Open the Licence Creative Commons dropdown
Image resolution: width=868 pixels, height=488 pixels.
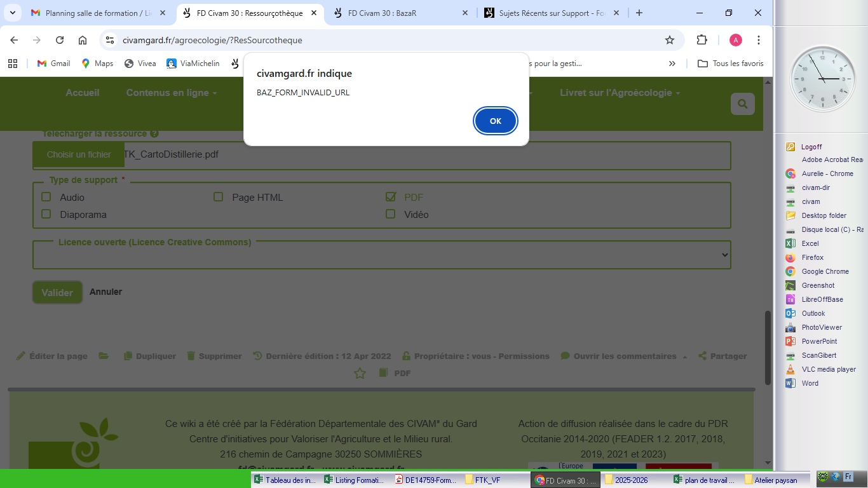(x=381, y=255)
